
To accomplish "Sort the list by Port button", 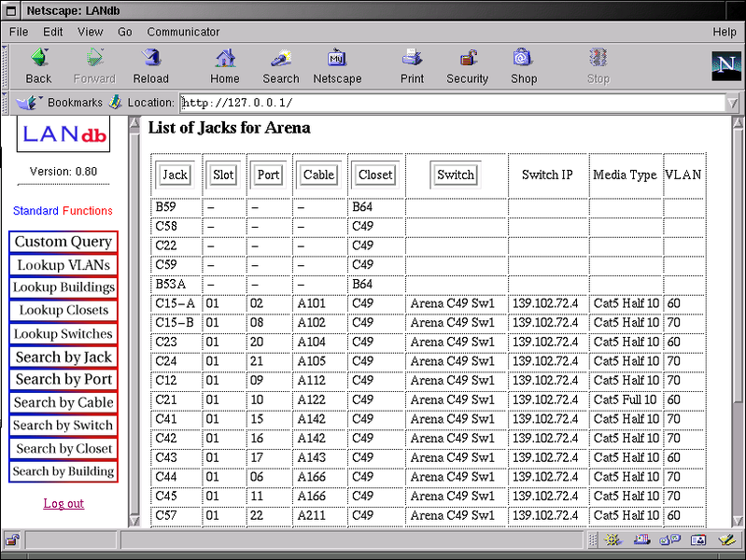I will (x=268, y=175).
